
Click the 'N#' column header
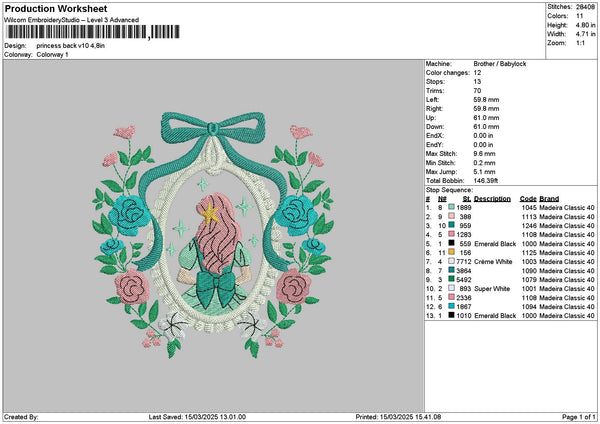click(x=442, y=199)
